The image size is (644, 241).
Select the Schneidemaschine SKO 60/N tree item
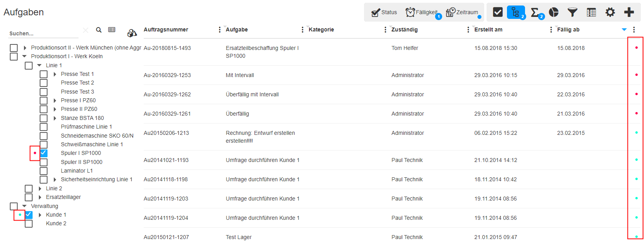pyautogui.click(x=97, y=136)
